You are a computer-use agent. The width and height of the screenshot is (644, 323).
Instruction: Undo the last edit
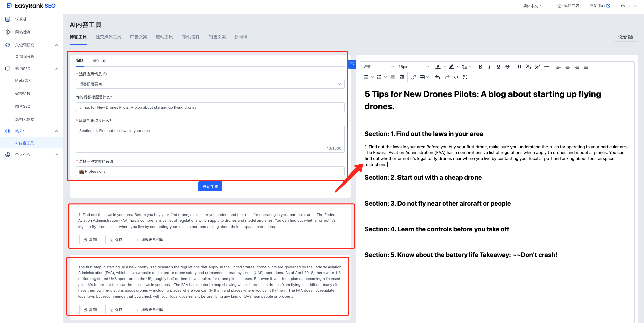click(x=438, y=77)
